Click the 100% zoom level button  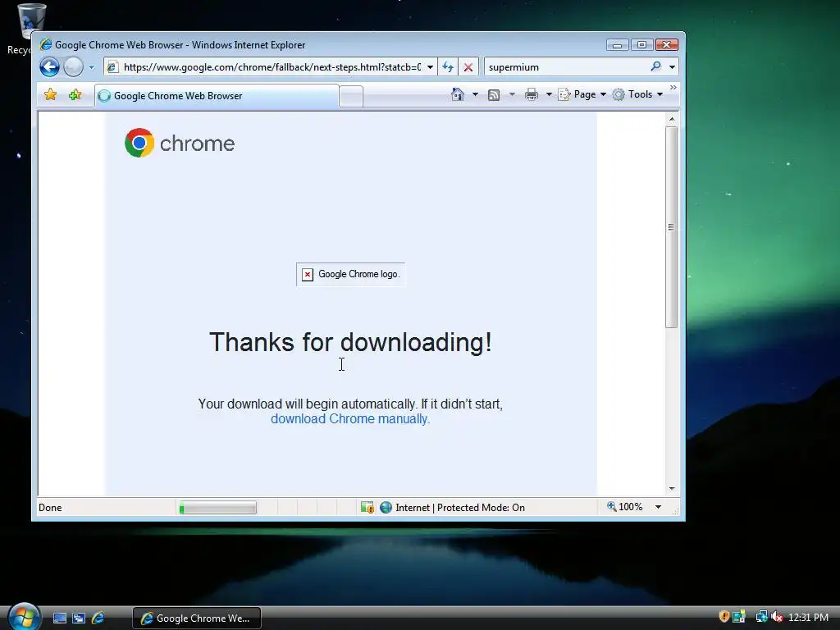pyautogui.click(x=624, y=507)
